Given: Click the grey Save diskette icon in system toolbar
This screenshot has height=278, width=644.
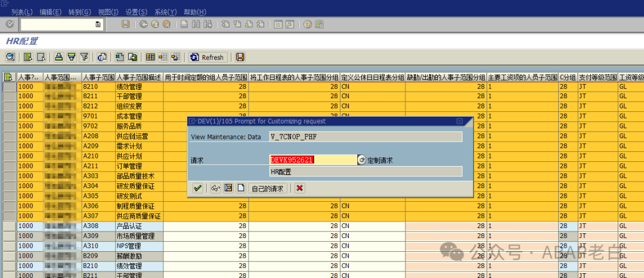Looking at the screenshot, I should pyautogui.click(x=126, y=24).
